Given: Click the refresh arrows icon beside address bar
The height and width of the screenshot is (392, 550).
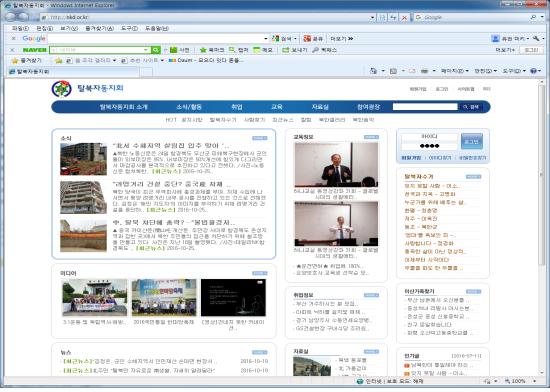Looking at the screenshot, I should coord(393,17).
